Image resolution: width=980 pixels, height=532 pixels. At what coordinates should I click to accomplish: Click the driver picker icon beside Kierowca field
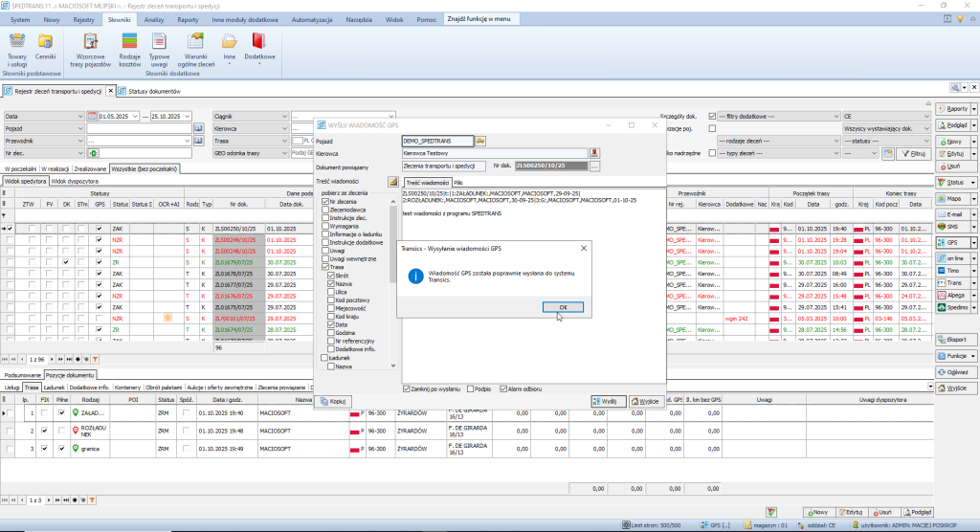click(594, 153)
